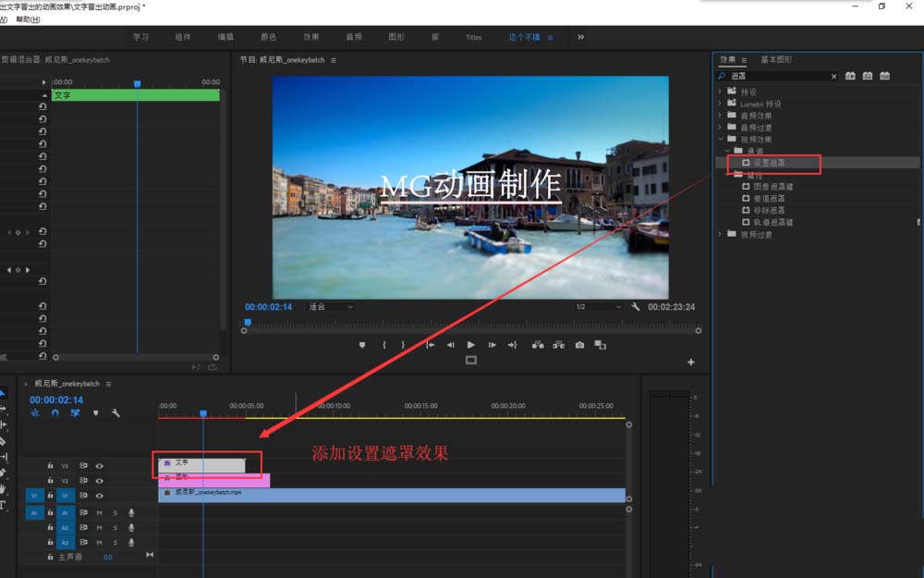Switch to the 音频 workspace

354,37
